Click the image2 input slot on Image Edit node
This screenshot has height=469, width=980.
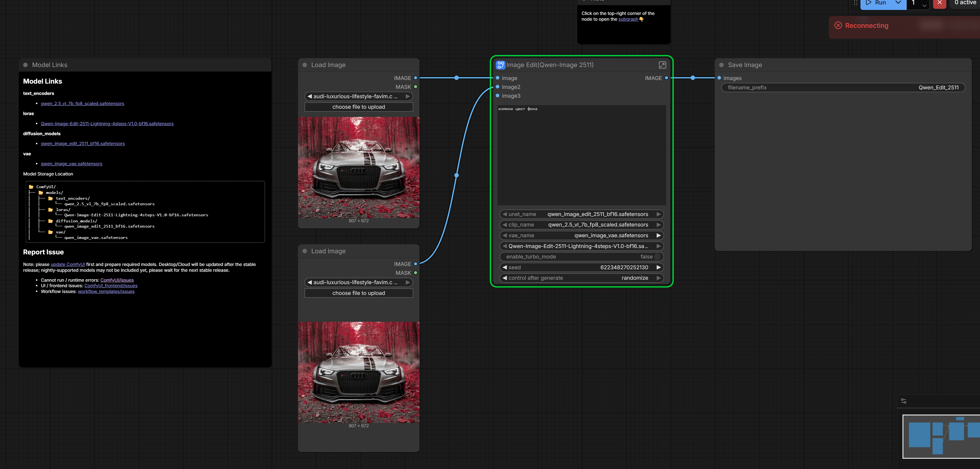(x=498, y=87)
